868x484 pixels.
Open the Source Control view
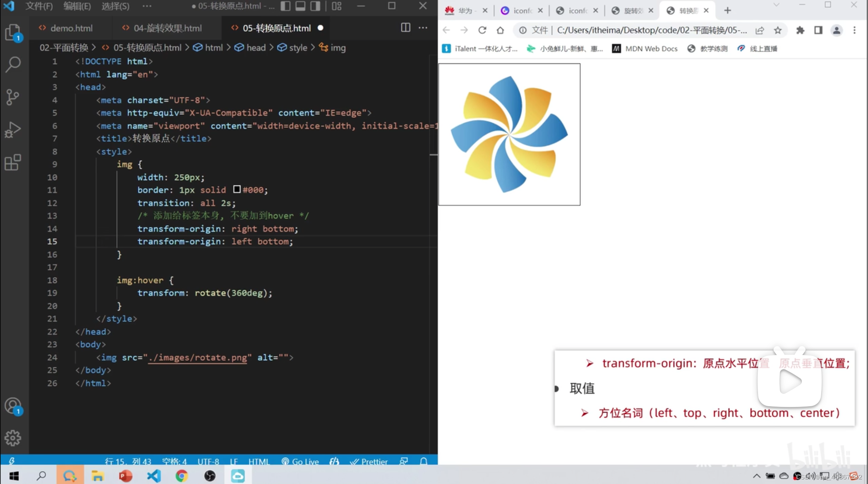point(13,97)
